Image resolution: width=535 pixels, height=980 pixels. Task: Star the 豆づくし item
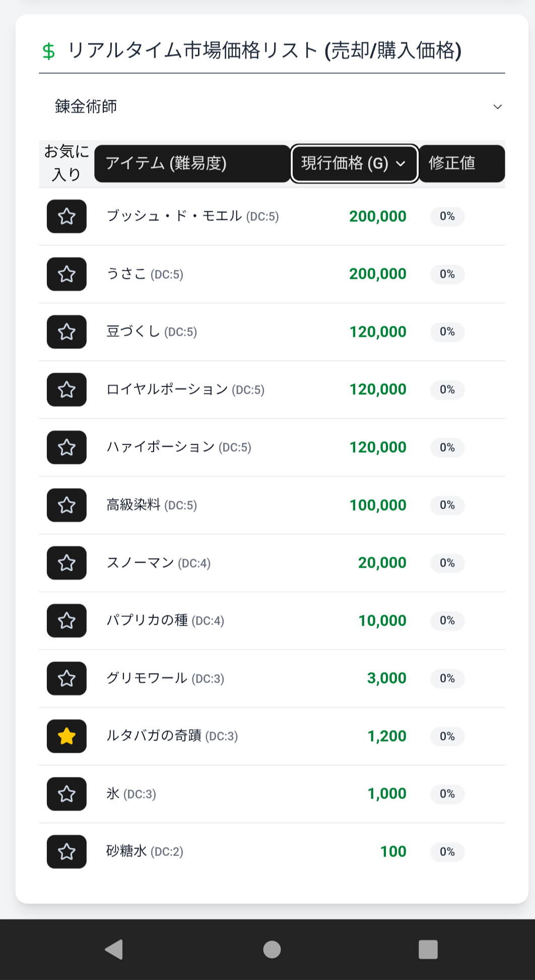coord(66,332)
